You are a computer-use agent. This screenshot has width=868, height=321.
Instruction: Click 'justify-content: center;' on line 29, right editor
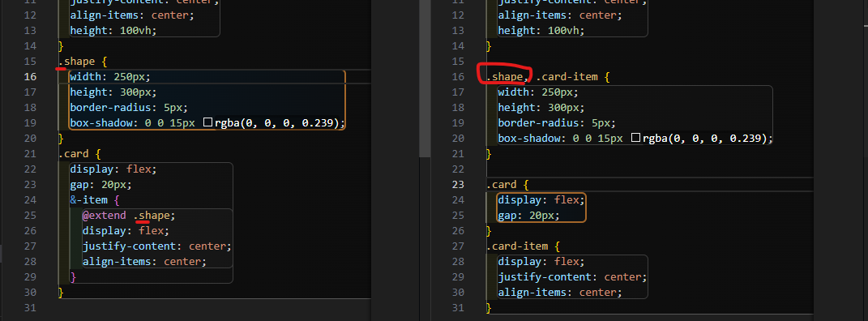point(572,277)
